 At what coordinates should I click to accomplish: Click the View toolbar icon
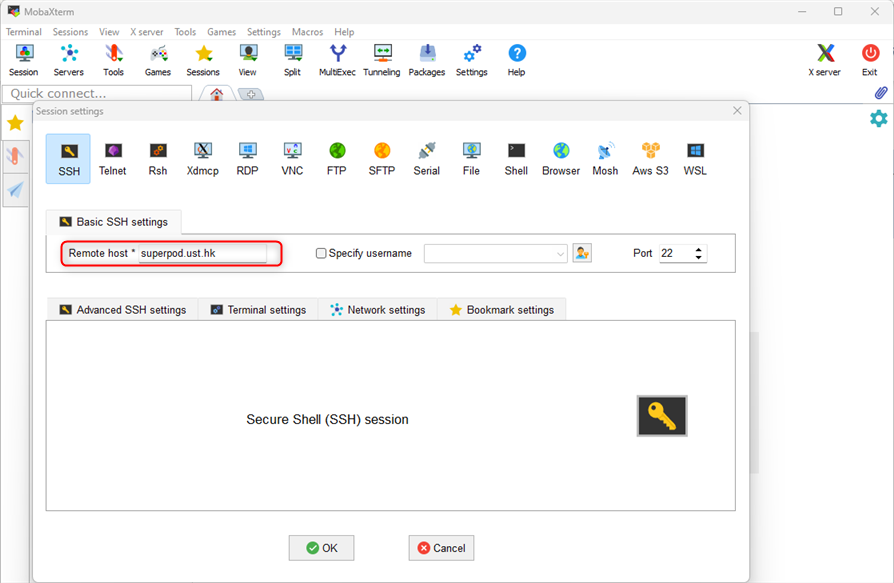pos(247,60)
